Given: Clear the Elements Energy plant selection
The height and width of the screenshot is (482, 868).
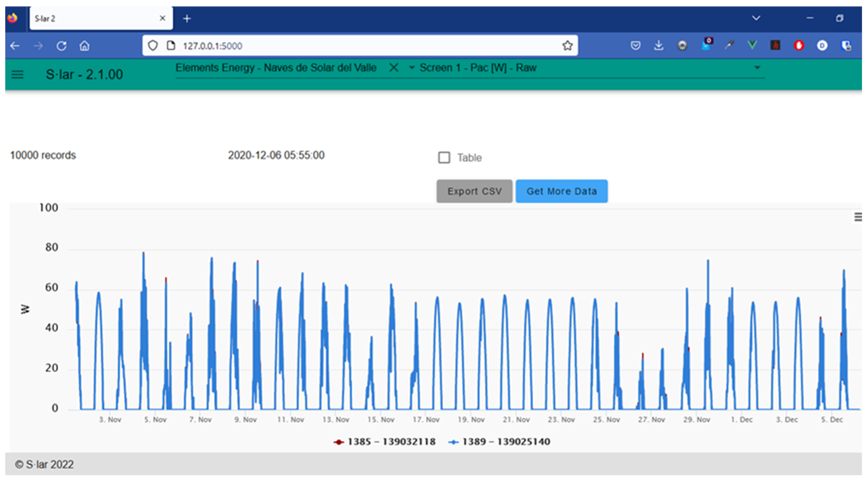Looking at the screenshot, I should pos(393,68).
